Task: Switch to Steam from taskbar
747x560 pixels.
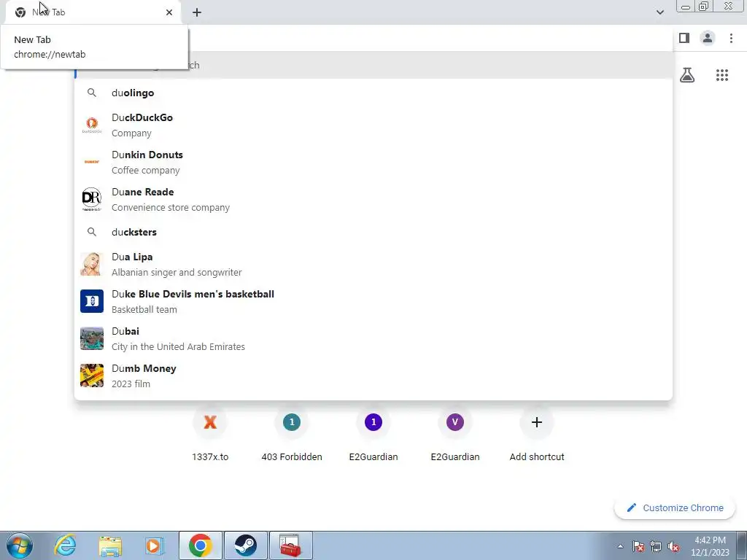Action: tap(245, 545)
